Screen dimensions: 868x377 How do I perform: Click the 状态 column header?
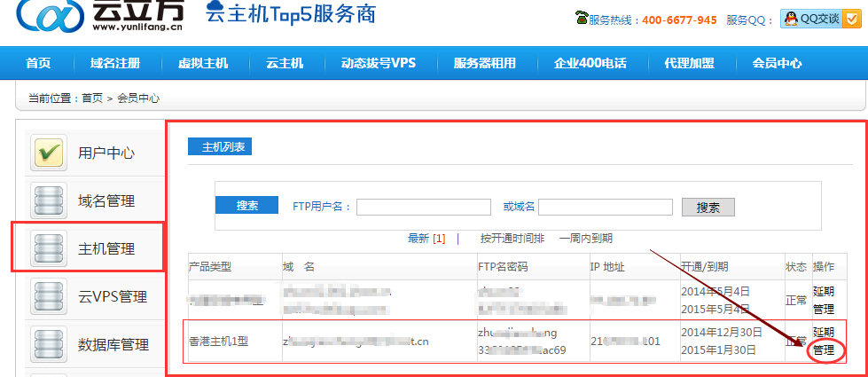point(796,267)
